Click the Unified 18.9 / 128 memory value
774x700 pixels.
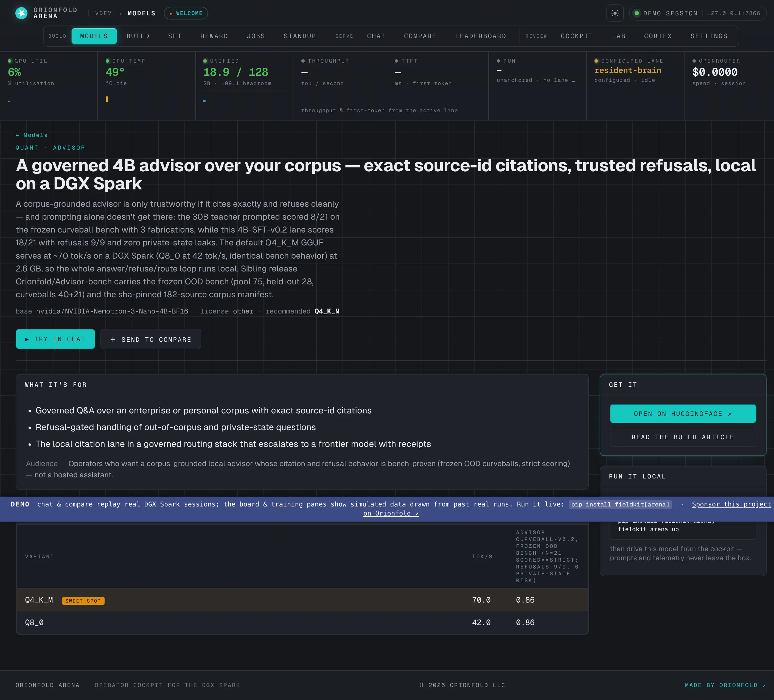pos(235,72)
